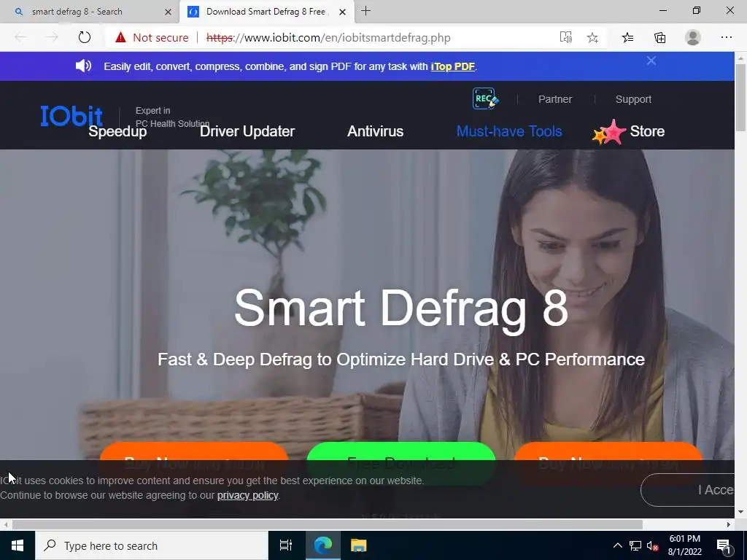Click the Smart Defrag 8 headline text
Image resolution: width=747 pixels, height=560 pixels.
coord(401,308)
